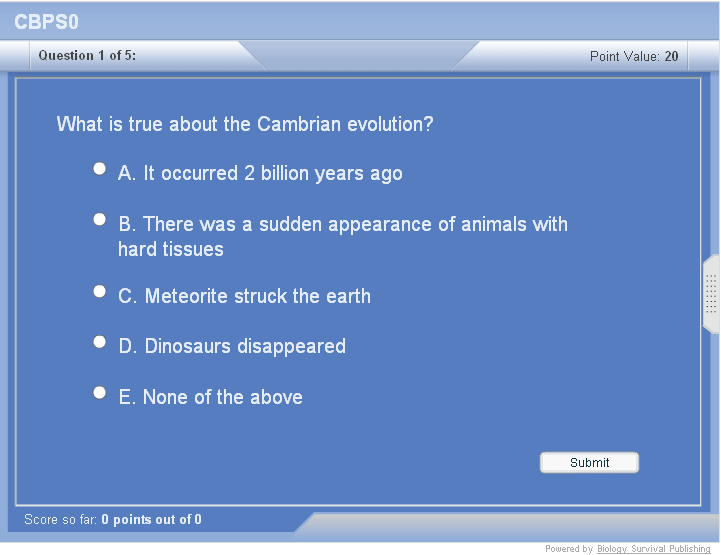Viewport: 721px width, 555px height.
Task: Click the 'Powered by' footer text
Action: click(569, 549)
